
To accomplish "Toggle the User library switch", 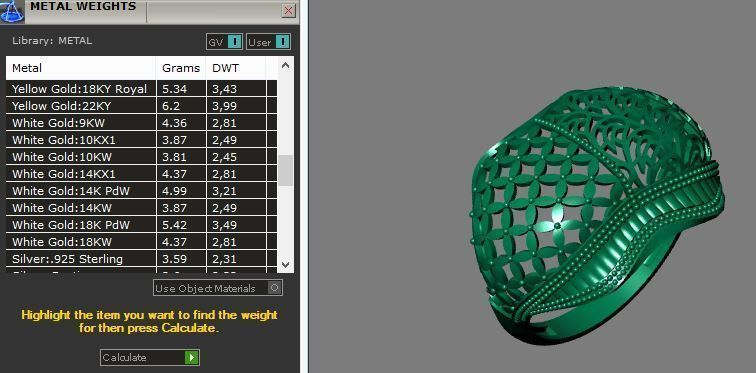I will [269, 42].
